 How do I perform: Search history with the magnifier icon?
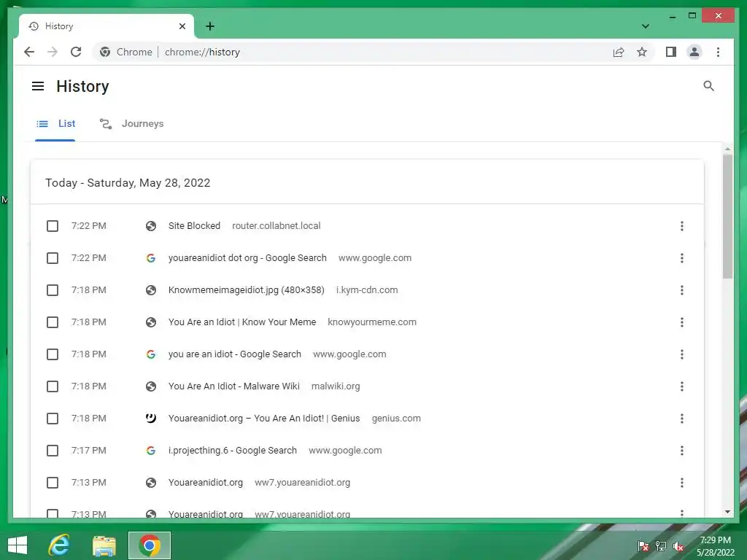point(708,86)
